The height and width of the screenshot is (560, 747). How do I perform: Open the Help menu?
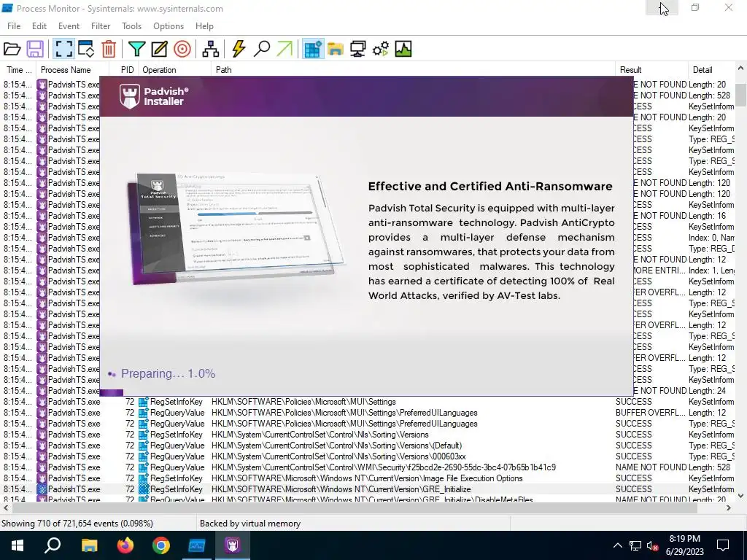204,26
